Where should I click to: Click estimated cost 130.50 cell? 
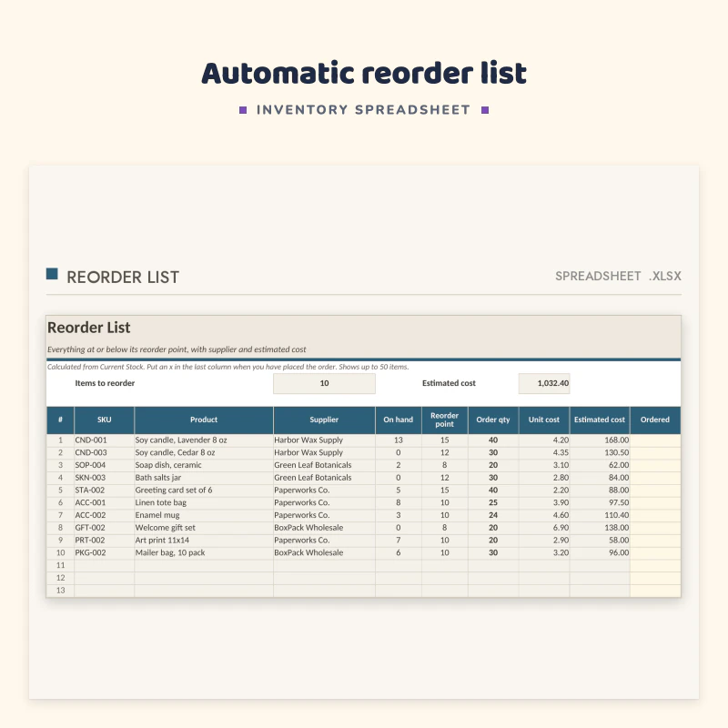600,452
